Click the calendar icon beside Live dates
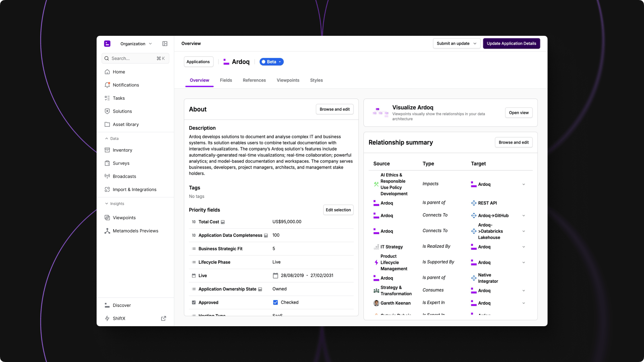This screenshot has width=644, height=362. 275,276
